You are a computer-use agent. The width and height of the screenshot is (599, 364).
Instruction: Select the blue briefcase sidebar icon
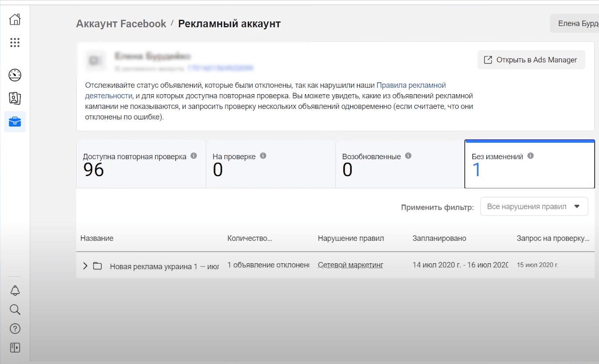pos(15,122)
